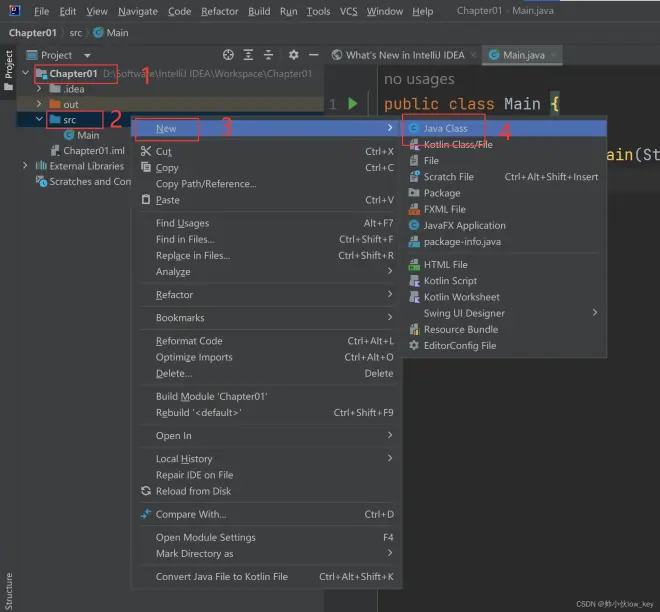660x612 pixels.
Task: Open the Refactor submenu in context menu
Action: pos(266,295)
